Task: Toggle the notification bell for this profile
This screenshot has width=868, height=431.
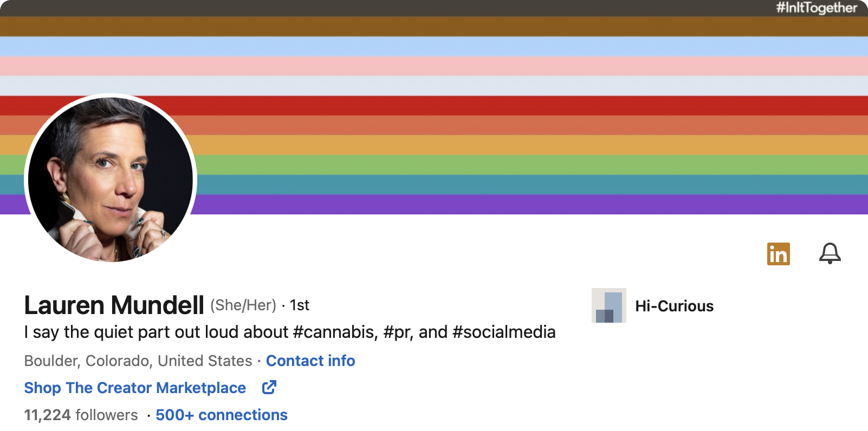Action: (830, 253)
